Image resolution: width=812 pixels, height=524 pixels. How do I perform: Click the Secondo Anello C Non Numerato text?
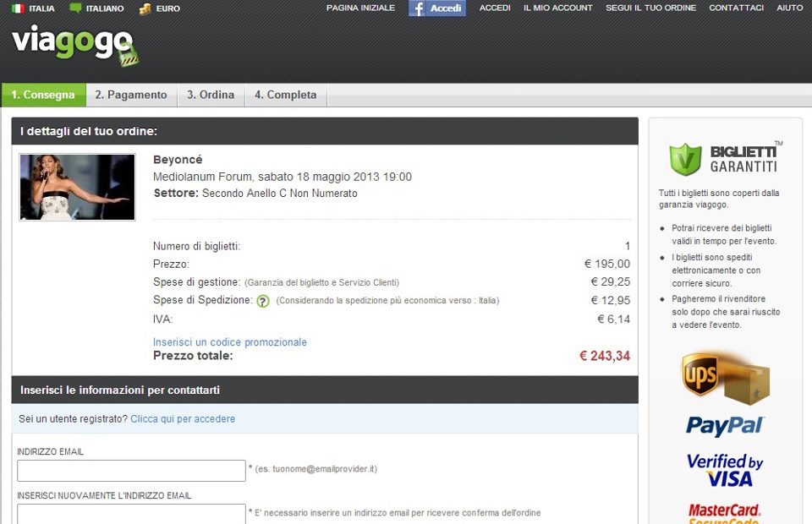point(280,194)
